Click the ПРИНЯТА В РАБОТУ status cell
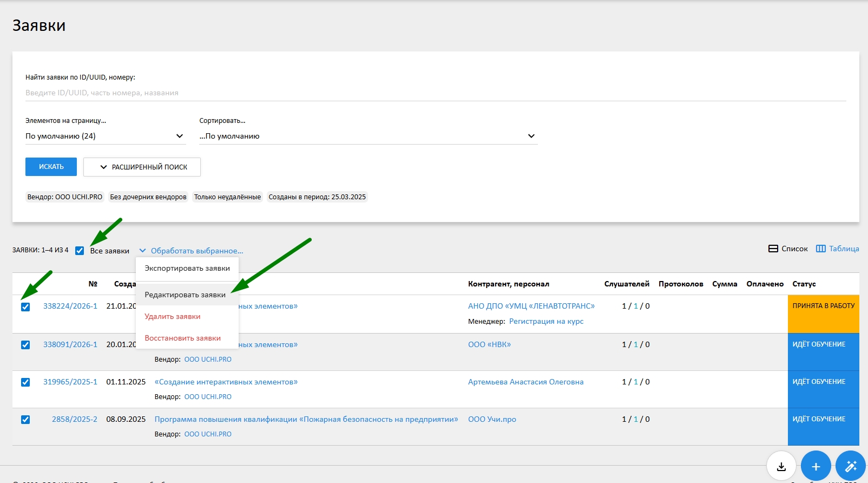The height and width of the screenshot is (483, 868). point(823,314)
